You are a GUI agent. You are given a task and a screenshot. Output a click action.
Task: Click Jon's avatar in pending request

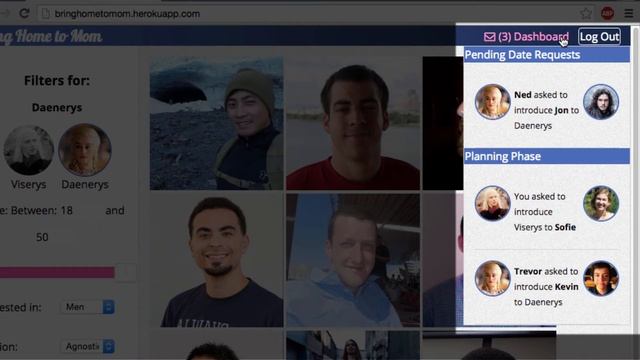[601, 102]
